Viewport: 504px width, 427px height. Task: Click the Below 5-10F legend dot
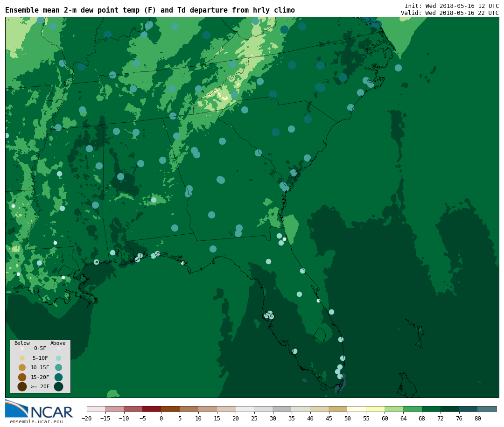tap(22, 358)
